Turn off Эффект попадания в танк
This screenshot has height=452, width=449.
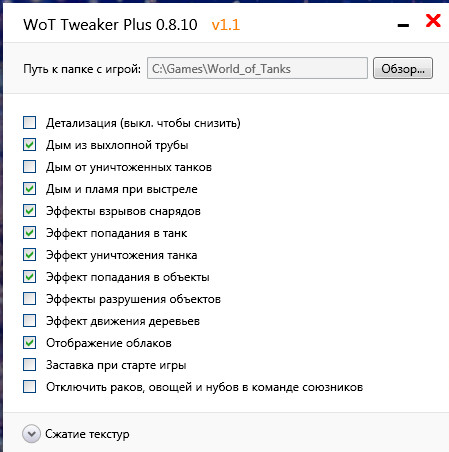coord(30,233)
